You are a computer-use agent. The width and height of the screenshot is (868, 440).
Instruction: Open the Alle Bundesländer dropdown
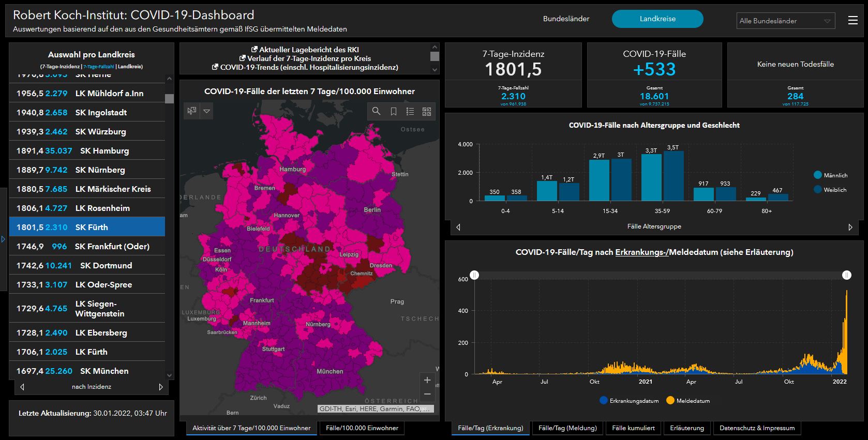tap(785, 21)
